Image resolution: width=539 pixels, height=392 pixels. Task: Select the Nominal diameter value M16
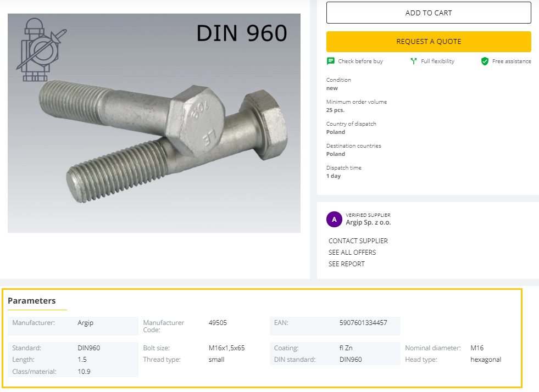(477, 348)
